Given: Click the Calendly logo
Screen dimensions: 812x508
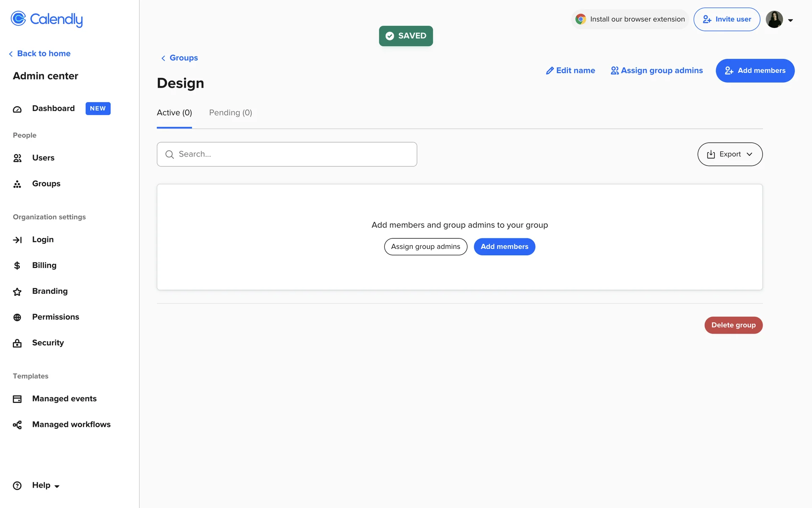Looking at the screenshot, I should (x=47, y=19).
